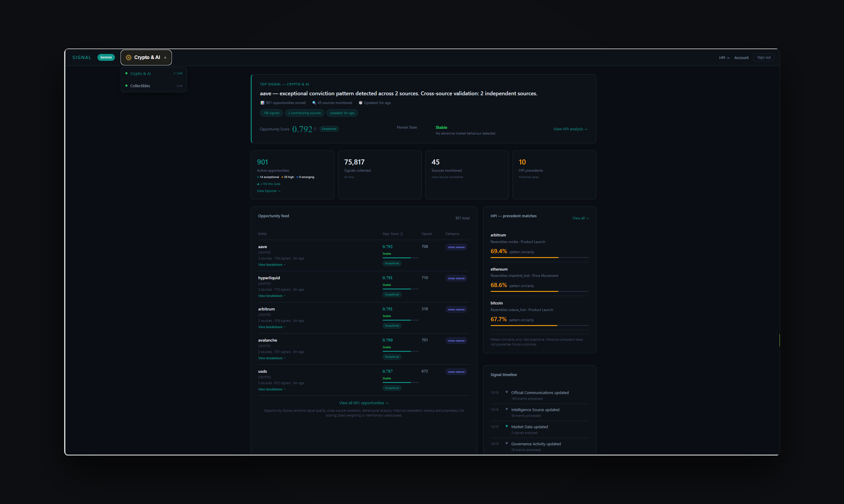The width and height of the screenshot is (844, 504).
Task: Click the green dot beside Market Data updated
Action: click(507, 426)
